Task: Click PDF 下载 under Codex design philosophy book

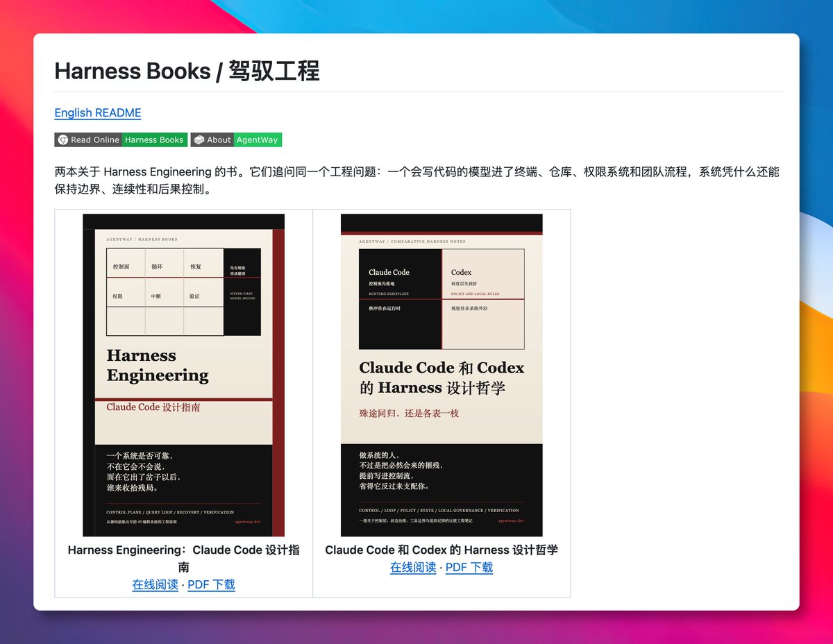Action: click(x=469, y=567)
